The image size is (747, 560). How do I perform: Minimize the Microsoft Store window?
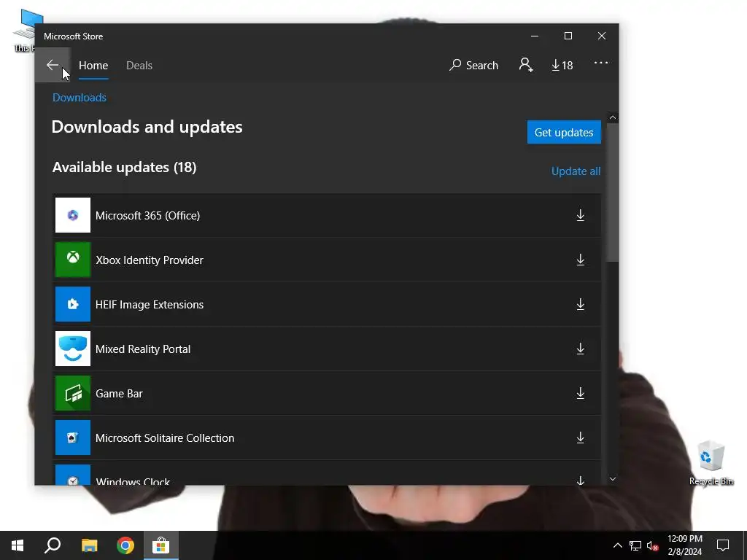click(535, 36)
